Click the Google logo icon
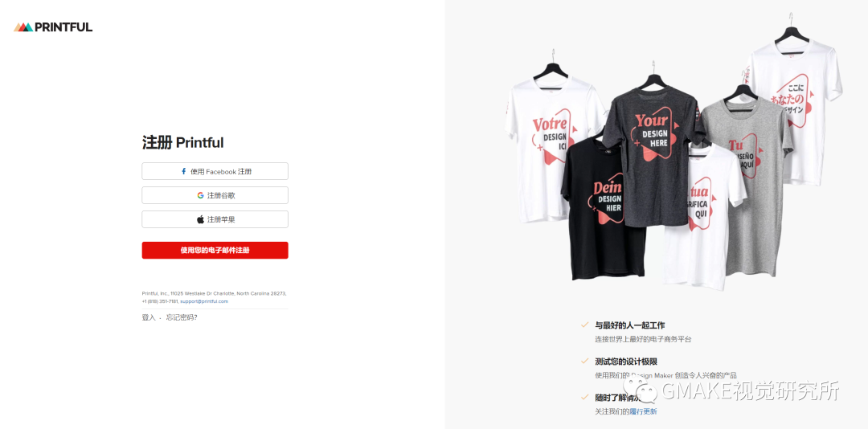Viewport: 868px width, 429px height. coord(200,195)
